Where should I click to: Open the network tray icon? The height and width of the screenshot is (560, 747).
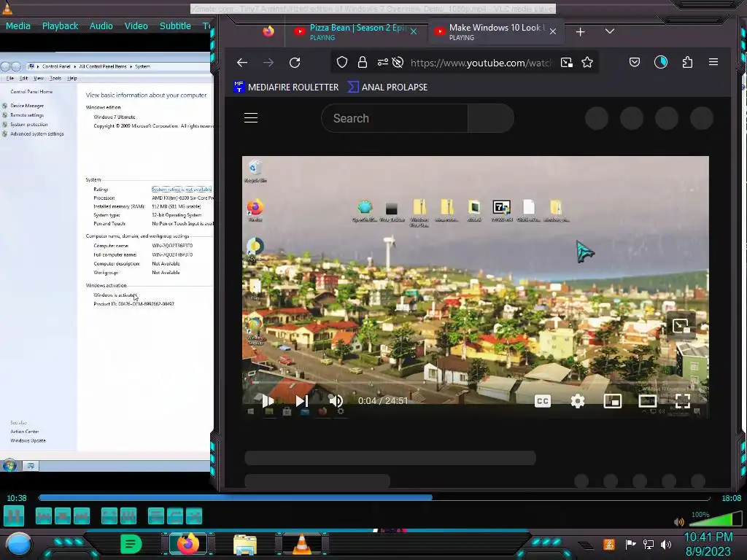point(648,544)
